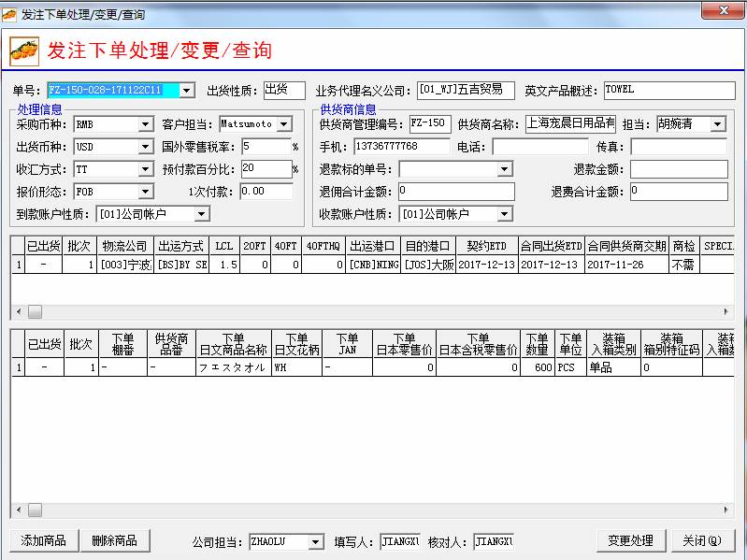The image size is (747, 560).
Task: Select the [BS]BY SE shipping method cell
Action: pyautogui.click(x=181, y=265)
